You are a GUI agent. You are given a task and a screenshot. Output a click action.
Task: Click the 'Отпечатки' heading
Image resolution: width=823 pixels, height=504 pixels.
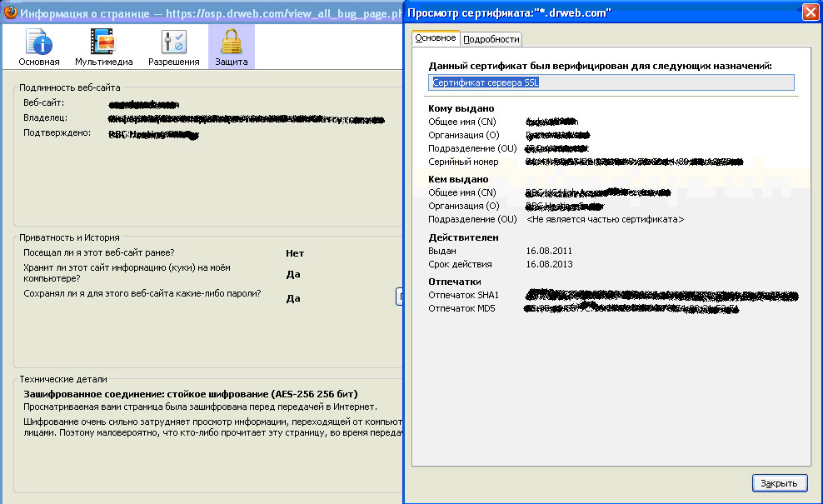point(454,282)
